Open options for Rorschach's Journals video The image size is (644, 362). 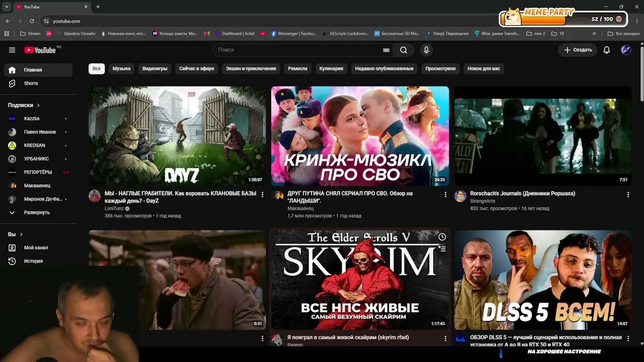(628, 195)
